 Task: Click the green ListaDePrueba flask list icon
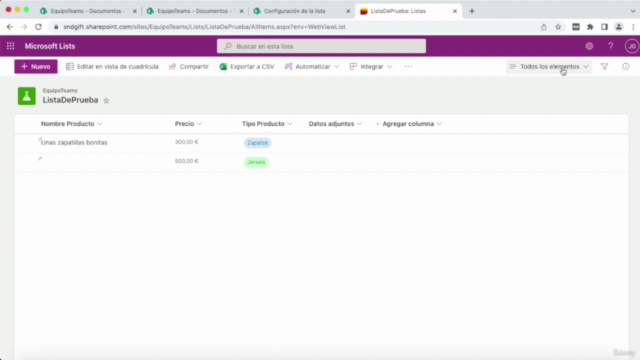coord(27,96)
